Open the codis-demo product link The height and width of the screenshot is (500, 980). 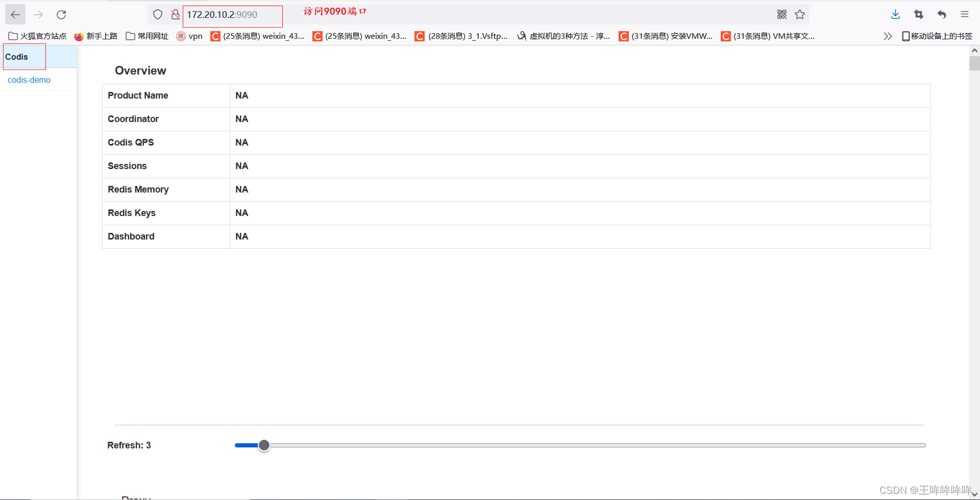(29, 80)
